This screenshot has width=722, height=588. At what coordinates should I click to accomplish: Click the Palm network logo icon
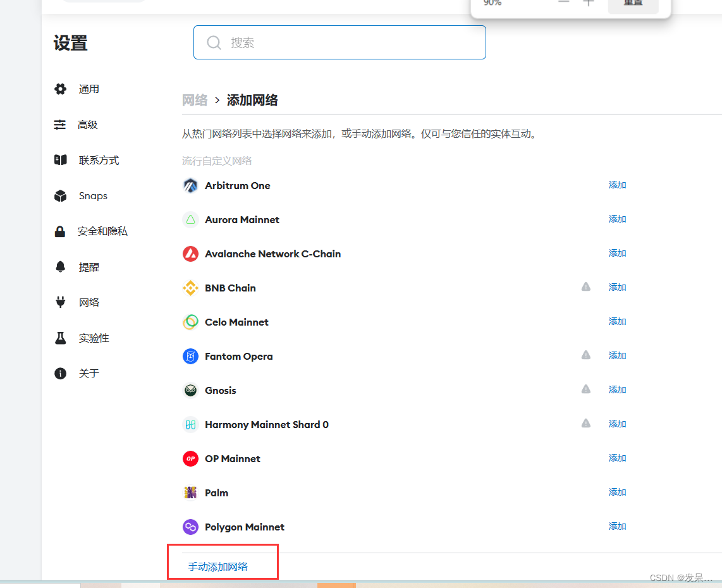click(191, 493)
